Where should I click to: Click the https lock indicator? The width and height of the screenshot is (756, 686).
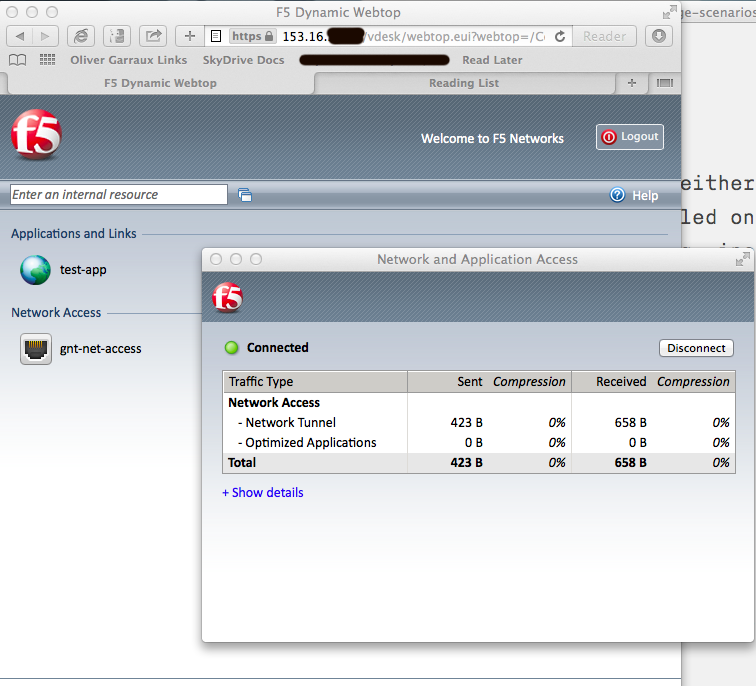[253, 36]
